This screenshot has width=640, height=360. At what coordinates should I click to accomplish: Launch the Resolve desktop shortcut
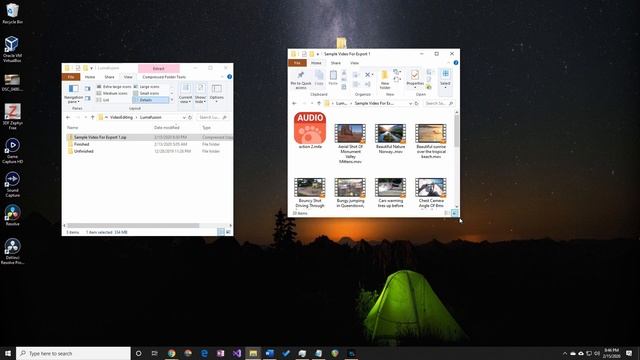click(12, 216)
